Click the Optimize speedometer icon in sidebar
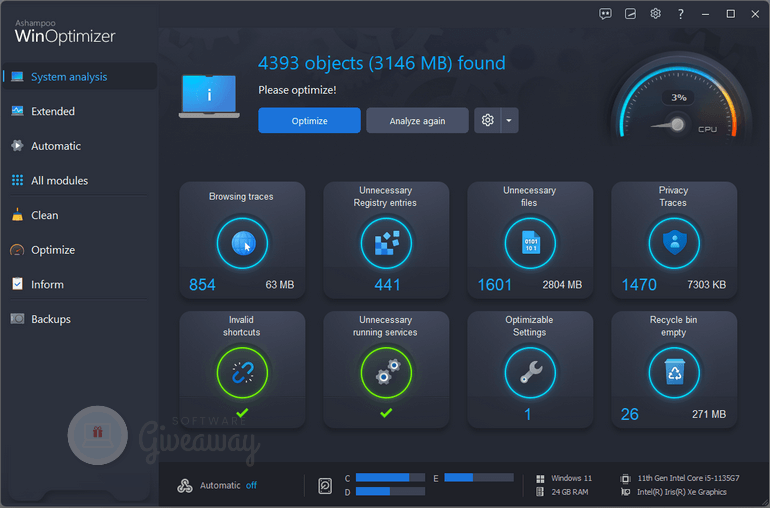 pyautogui.click(x=17, y=250)
